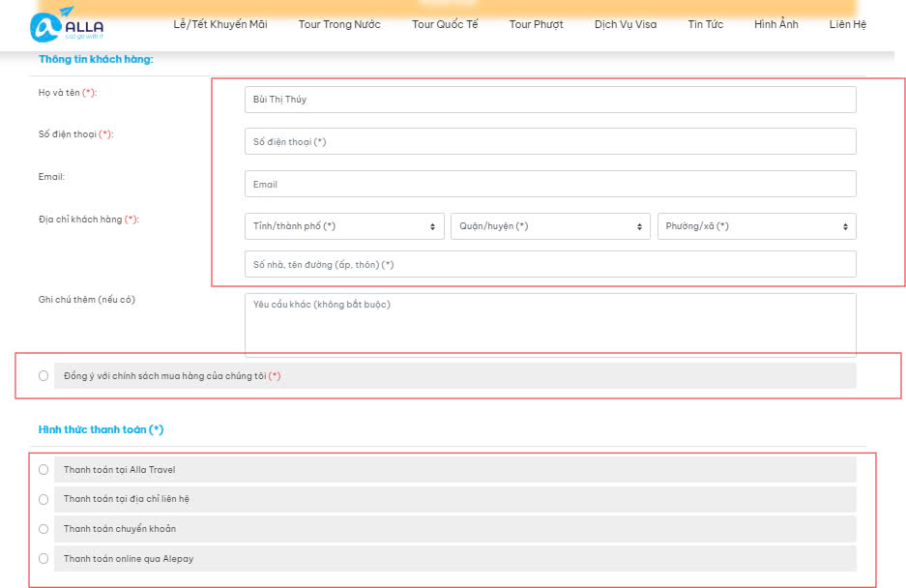This screenshot has width=906, height=588.
Task: Focus the Số nhà, tên đường address field
Action: [x=550, y=264]
